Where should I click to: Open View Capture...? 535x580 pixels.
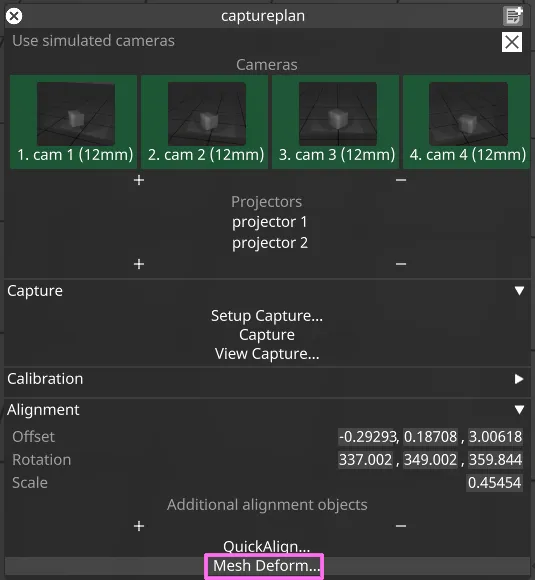tap(267, 354)
